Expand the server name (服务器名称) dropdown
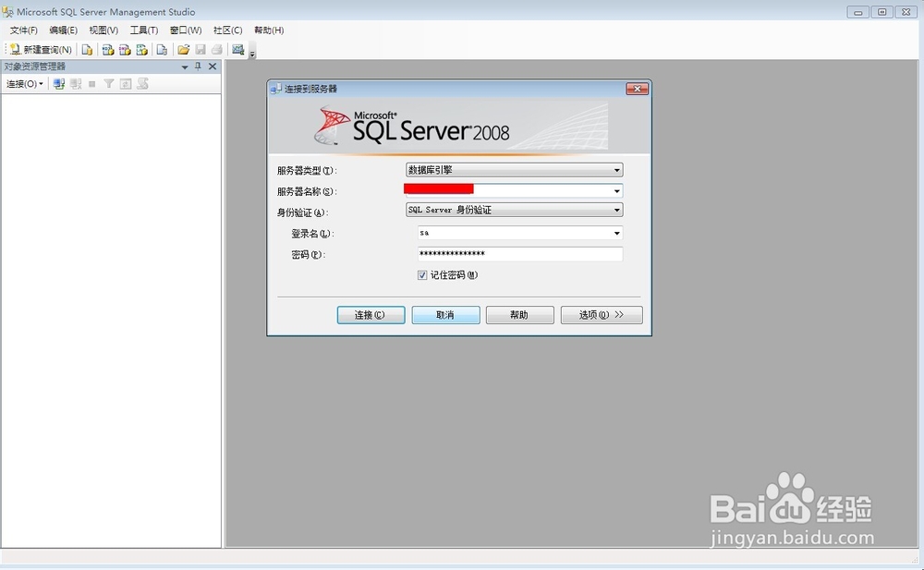 tap(616, 191)
